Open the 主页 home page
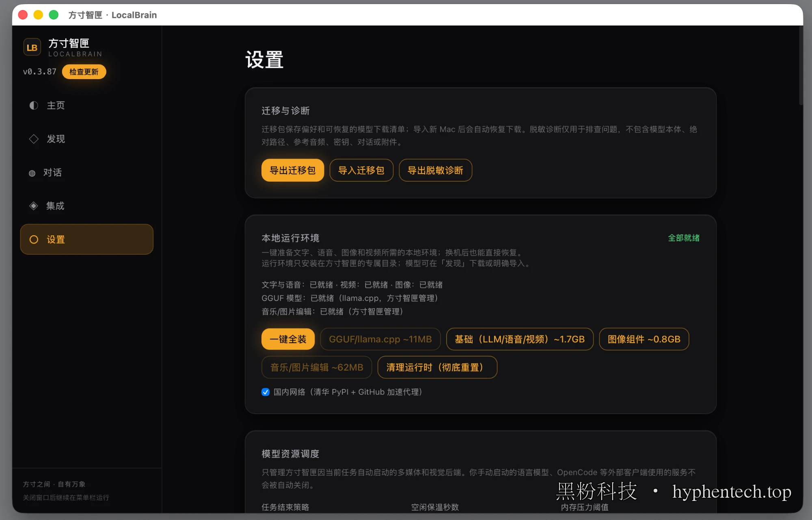812x520 pixels. pos(86,105)
